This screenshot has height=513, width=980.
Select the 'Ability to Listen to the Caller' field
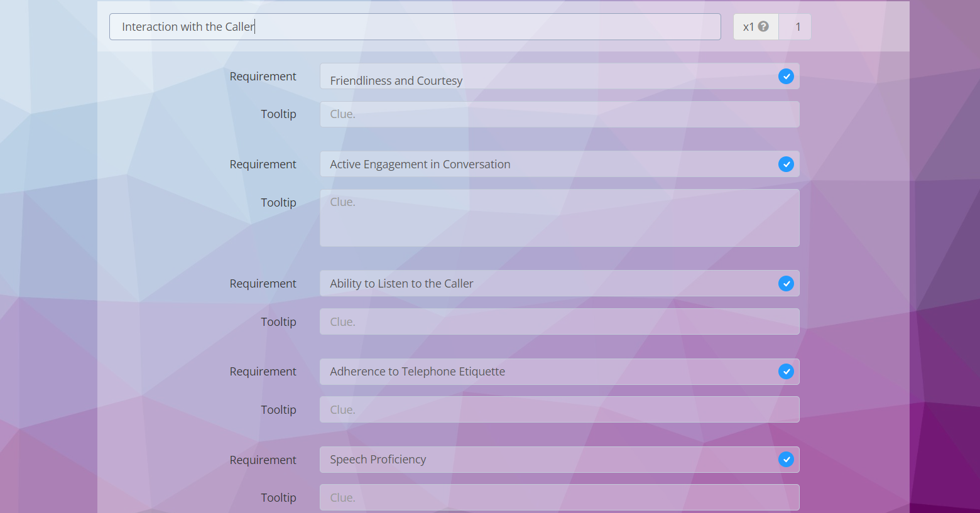coord(547,284)
